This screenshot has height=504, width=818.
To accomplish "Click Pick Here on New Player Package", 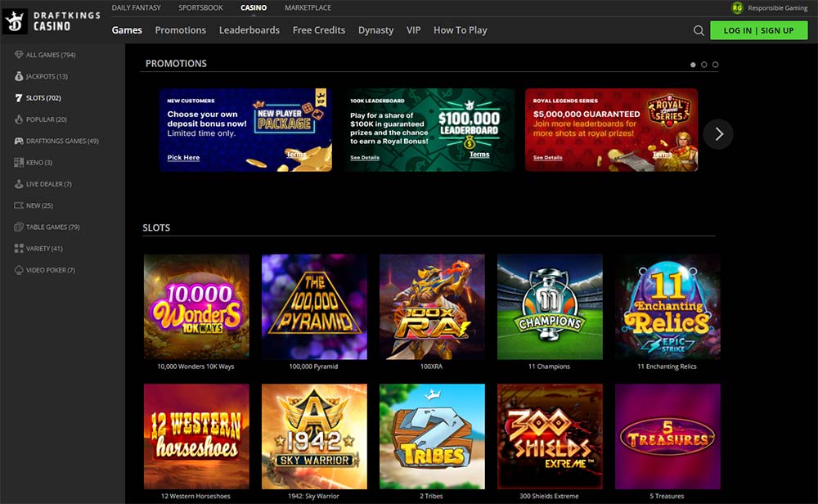I will pos(183,158).
